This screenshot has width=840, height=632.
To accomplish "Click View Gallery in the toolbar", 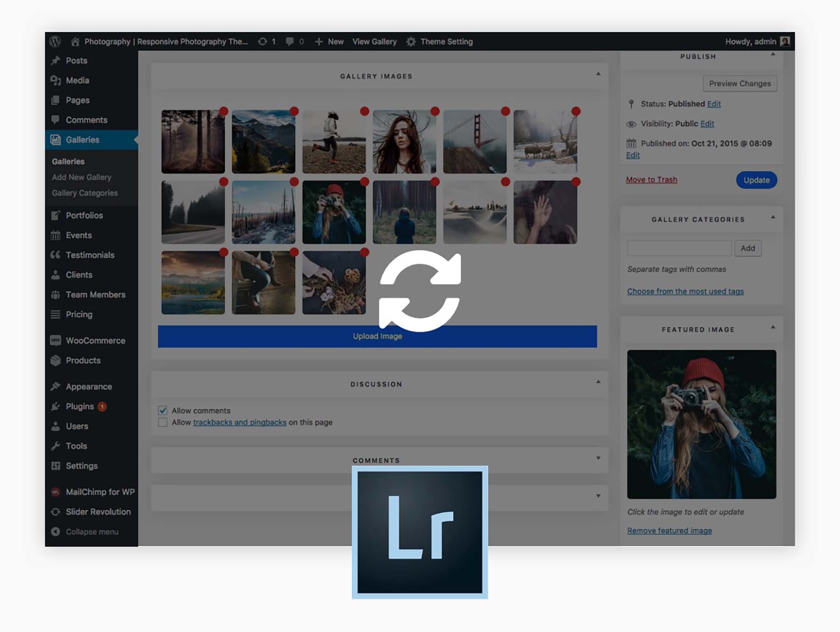I will (x=374, y=42).
